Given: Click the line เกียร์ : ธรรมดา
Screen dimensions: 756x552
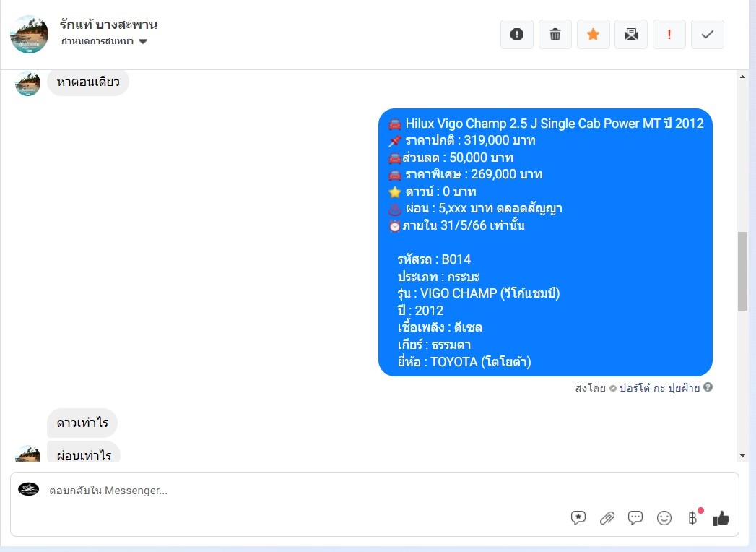Looking at the screenshot, I should tap(434, 345).
